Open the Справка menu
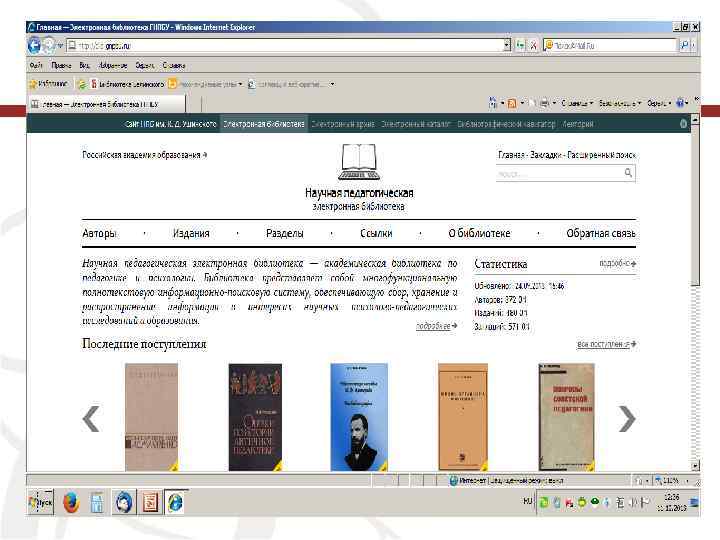Screen dimensions: 720x540 coord(174,65)
